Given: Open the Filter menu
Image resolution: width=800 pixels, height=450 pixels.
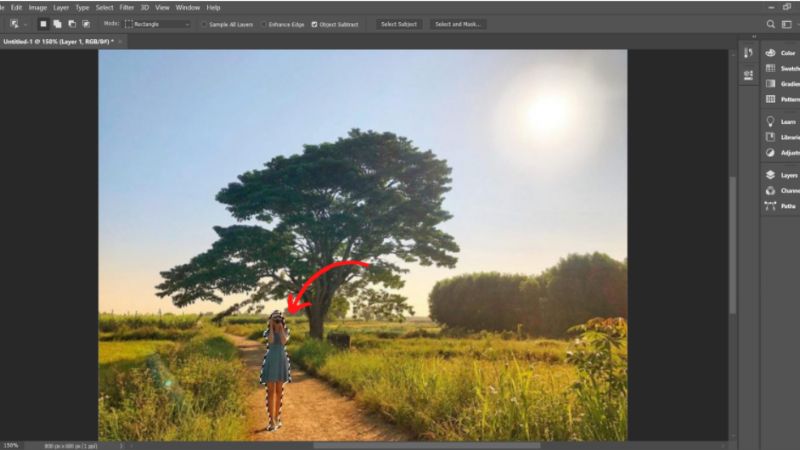Looking at the screenshot, I should click(x=127, y=8).
